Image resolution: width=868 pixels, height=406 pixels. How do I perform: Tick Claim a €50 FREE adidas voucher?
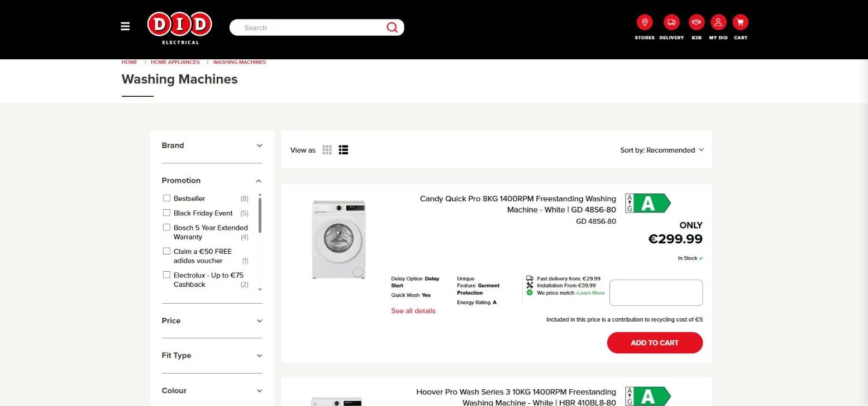pyautogui.click(x=166, y=251)
